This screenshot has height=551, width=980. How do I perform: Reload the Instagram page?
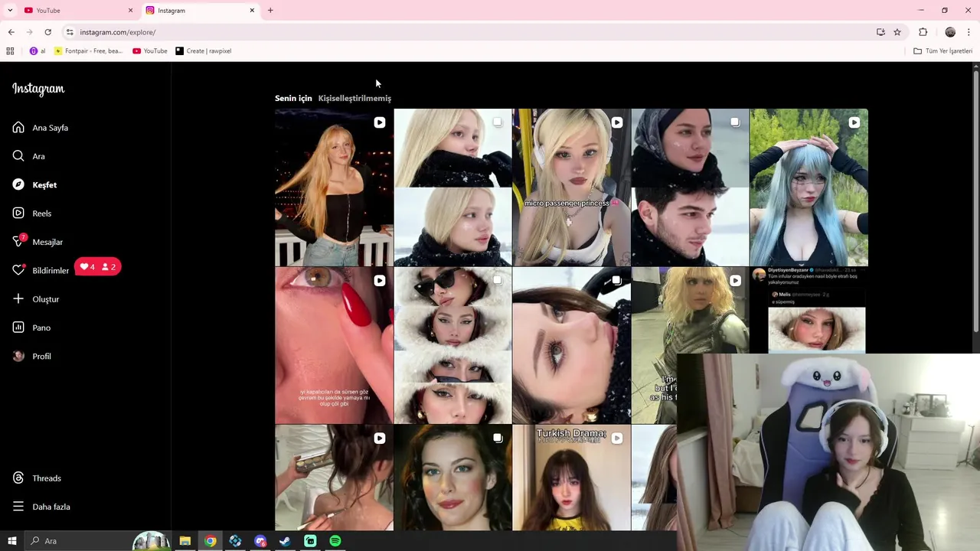click(47, 32)
